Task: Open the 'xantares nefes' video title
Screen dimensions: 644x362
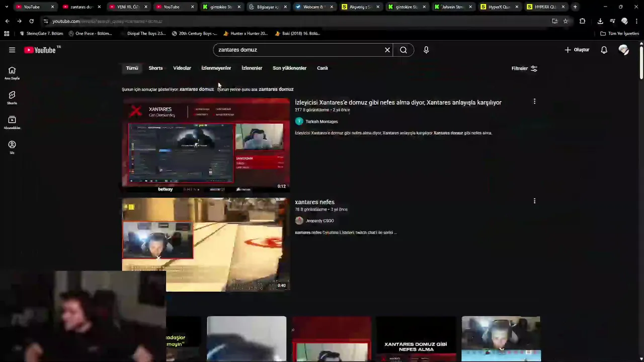Action: tap(314, 202)
